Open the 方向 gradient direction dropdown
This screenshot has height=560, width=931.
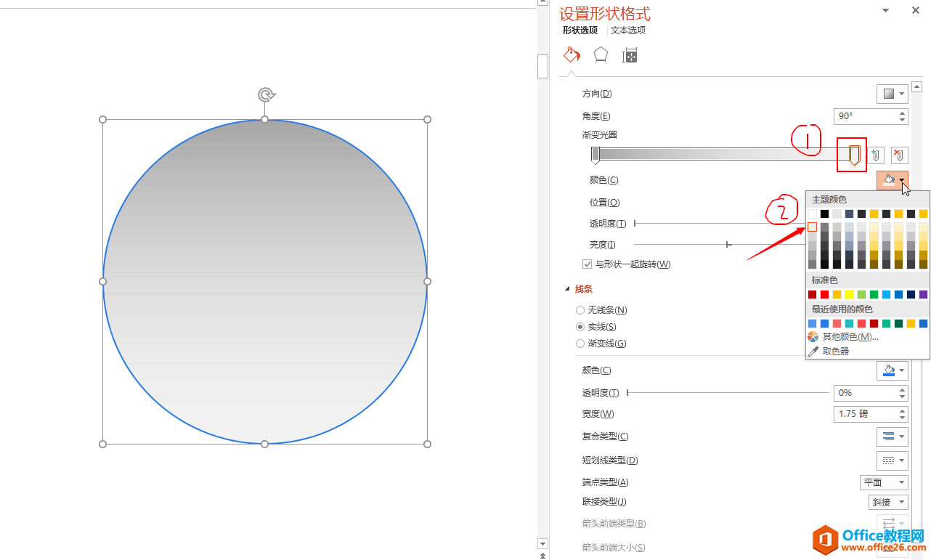click(893, 94)
